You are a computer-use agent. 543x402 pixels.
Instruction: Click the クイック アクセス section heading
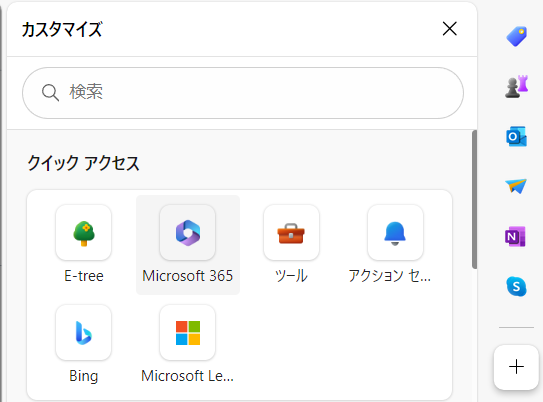pos(83,163)
